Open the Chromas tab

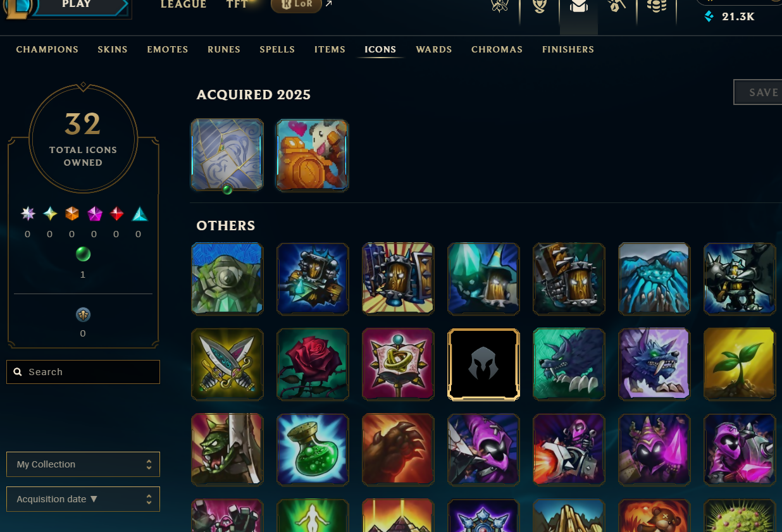coord(497,49)
